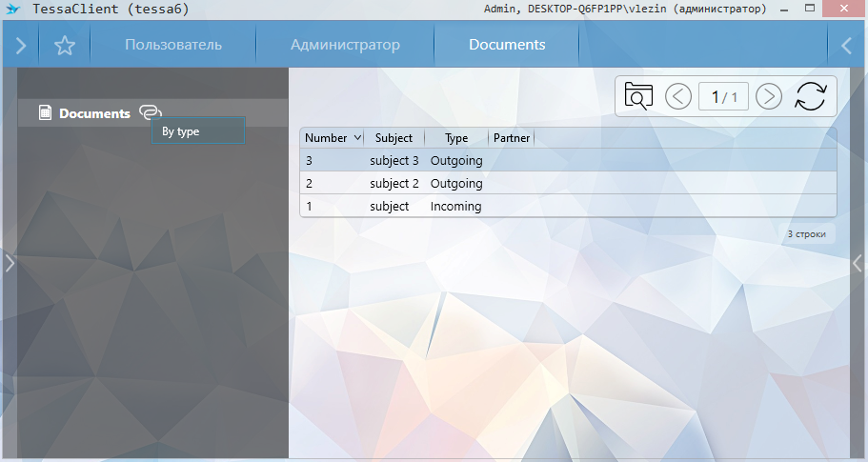The image size is (868, 462).
Task: Click the page number field
Action: 722,96
